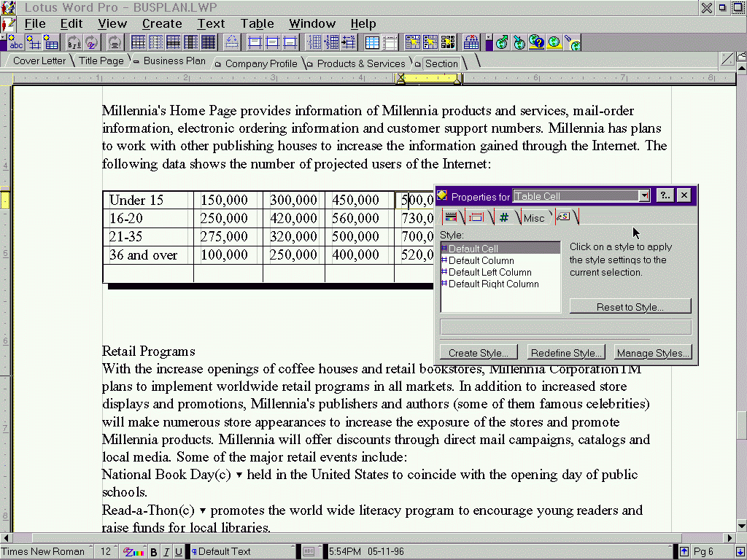Open the text color status bar picker
Screen dimensions: 747x560
click(133, 551)
